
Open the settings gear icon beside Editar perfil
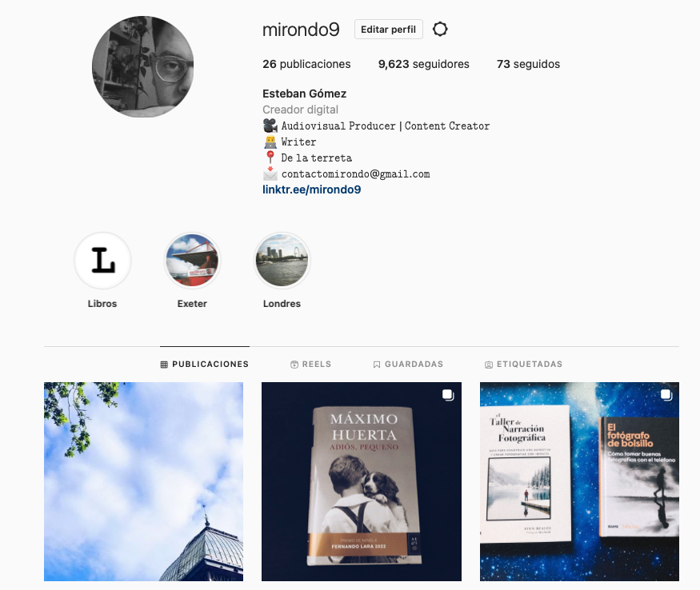click(x=440, y=29)
